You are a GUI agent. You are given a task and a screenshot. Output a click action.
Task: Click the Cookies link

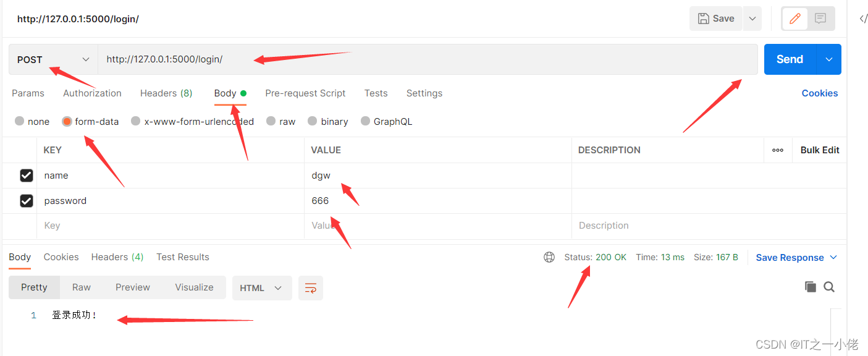(820, 93)
